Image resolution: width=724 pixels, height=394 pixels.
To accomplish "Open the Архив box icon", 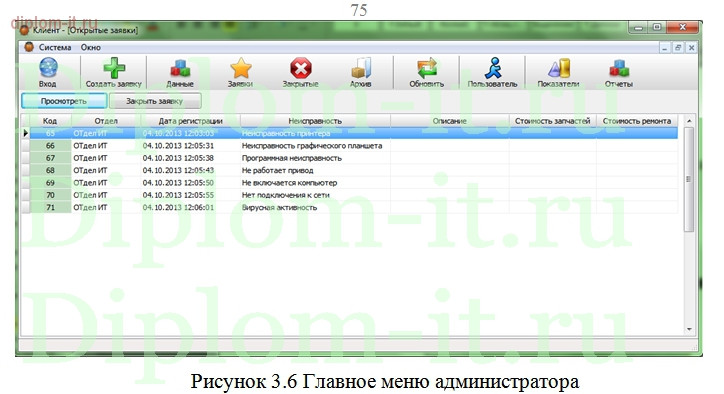I will 361,68.
